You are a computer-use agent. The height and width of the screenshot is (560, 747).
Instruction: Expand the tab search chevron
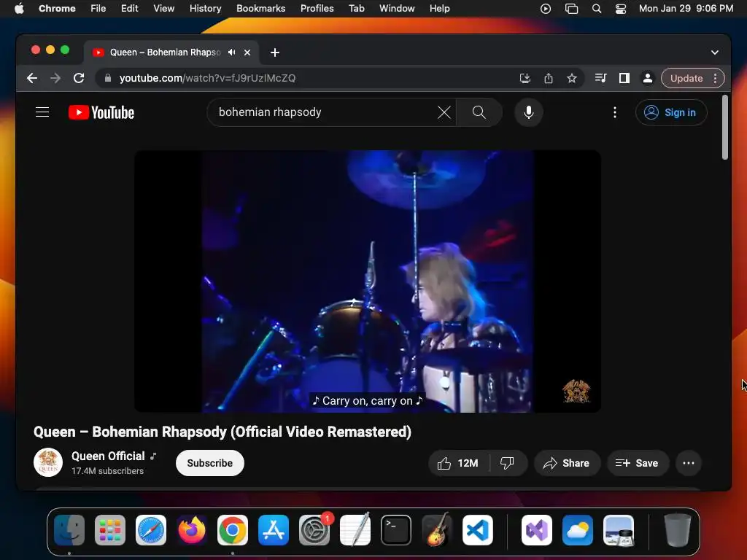coord(715,52)
